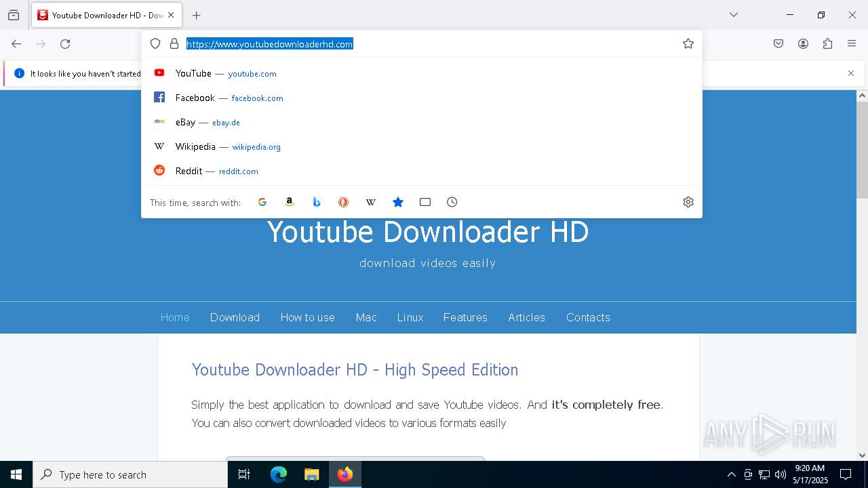Image resolution: width=868 pixels, height=488 pixels.
Task: Click the scrollbar down arrow
Action: point(862,455)
